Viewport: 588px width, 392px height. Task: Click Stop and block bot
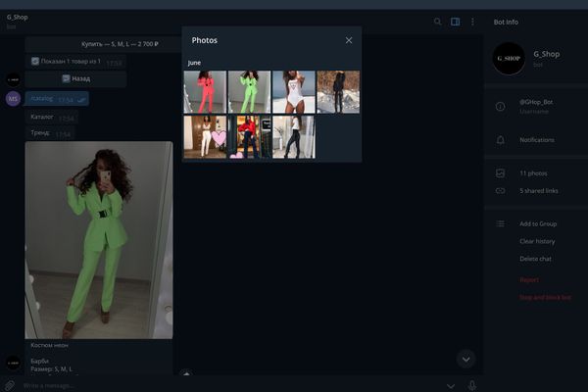pyautogui.click(x=545, y=297)
